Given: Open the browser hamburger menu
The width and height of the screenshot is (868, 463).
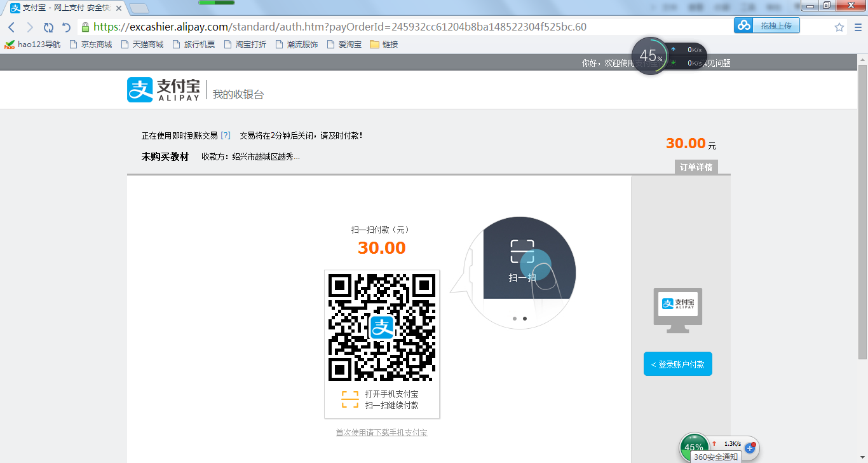Looking at the screenshot, I should 857,27.
